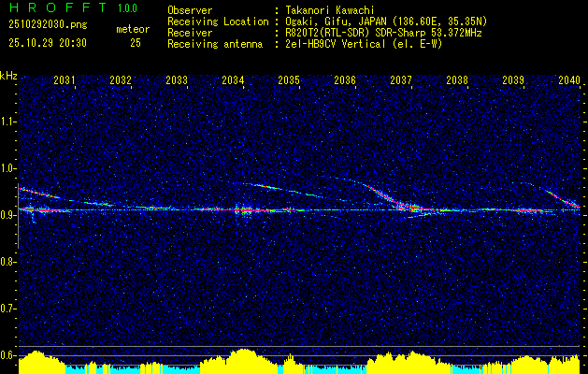Click the gray vertical bar at left edge
Screen dimensions: 588x374
tap(18, 216)
